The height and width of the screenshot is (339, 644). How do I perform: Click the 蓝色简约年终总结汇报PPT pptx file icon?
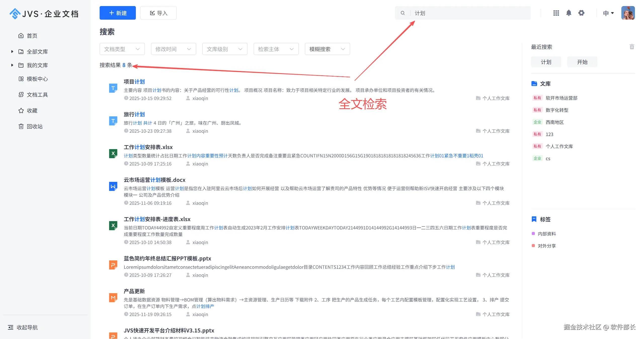[113, 265]
